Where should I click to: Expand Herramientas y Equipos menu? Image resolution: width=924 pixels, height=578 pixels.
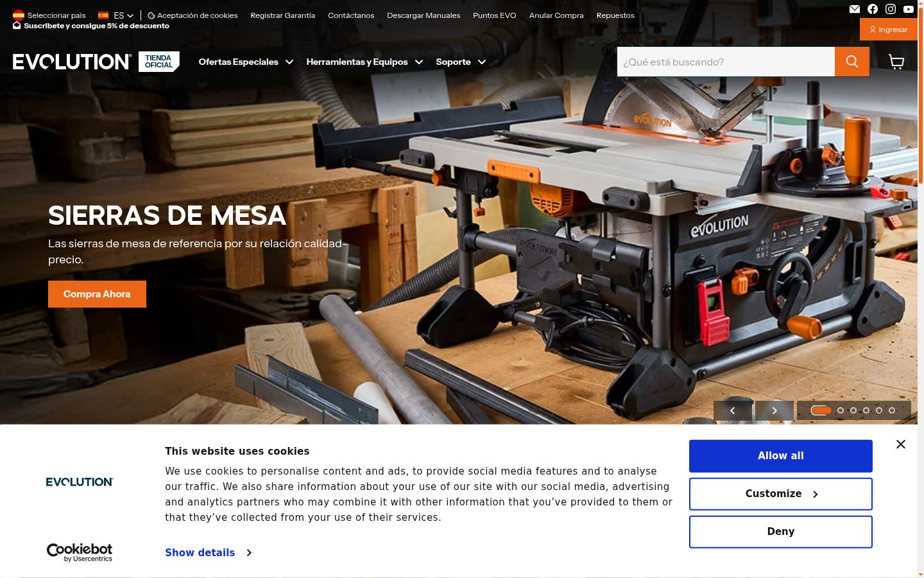point(364,62)
